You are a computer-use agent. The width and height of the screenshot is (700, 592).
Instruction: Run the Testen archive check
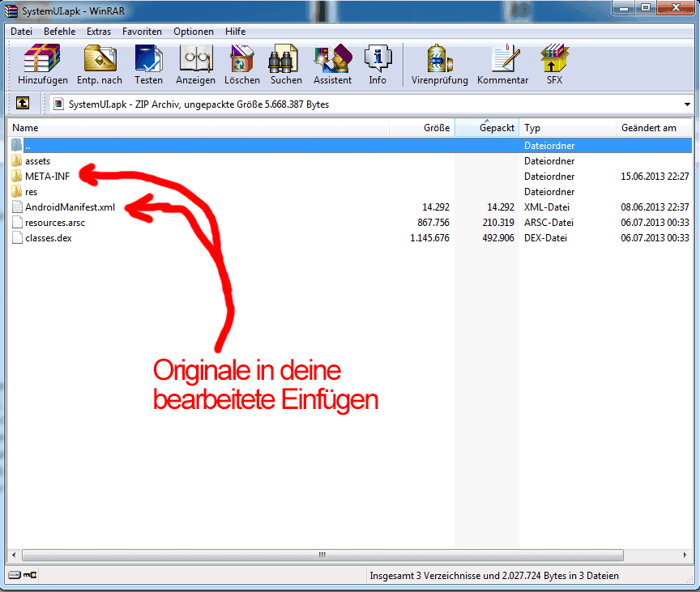148,58
